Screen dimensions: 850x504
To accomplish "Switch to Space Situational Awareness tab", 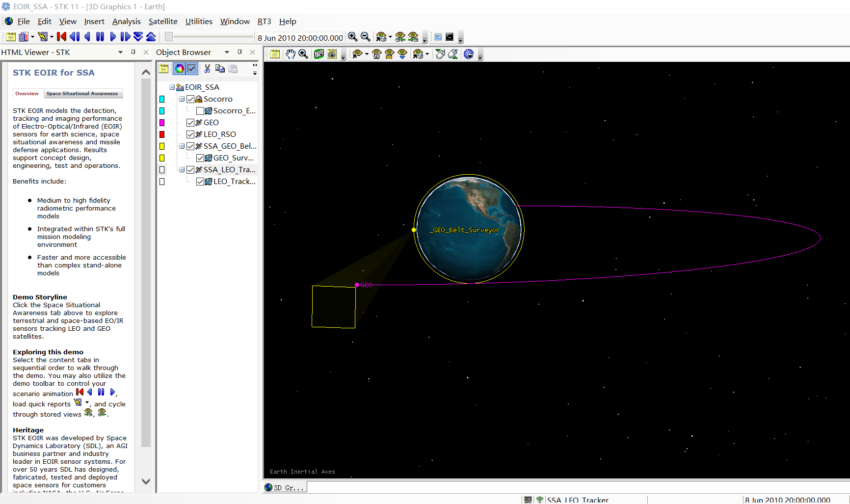I will pyautogui.click(x=82, y=94).
